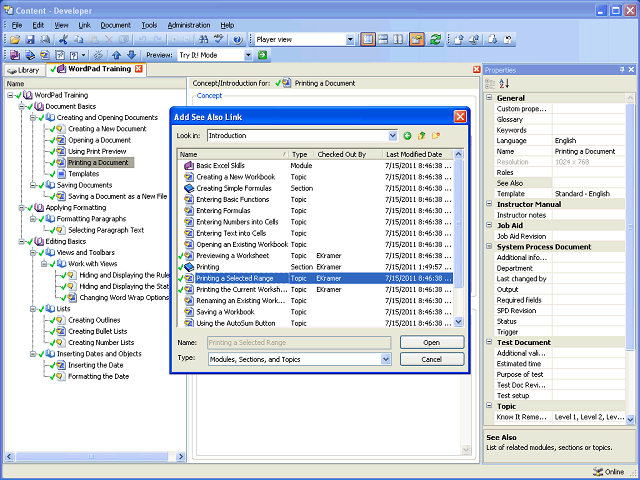Open the Administration menu

(188, 24)
